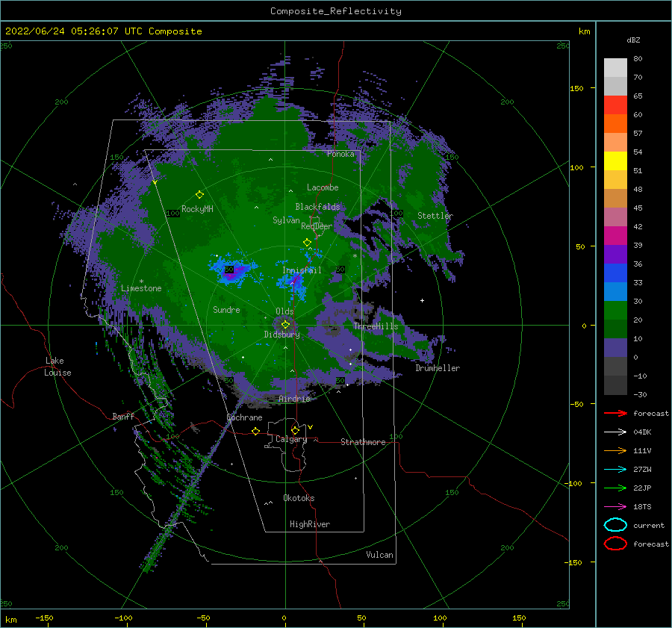The image size is (672, 628).
Task: Pick the purple 39 dBZ legend swatch
Action: click(x=615, y=254)
